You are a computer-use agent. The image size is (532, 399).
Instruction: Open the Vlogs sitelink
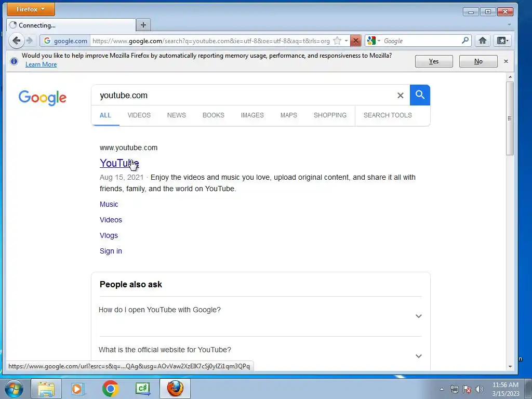(x=109, y=235)
